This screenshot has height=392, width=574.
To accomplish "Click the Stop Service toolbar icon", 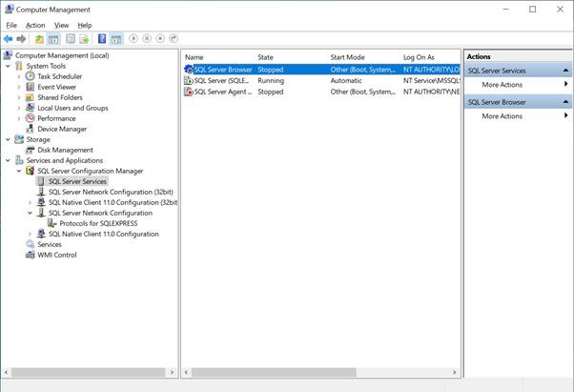I will [x=160, y=38].
